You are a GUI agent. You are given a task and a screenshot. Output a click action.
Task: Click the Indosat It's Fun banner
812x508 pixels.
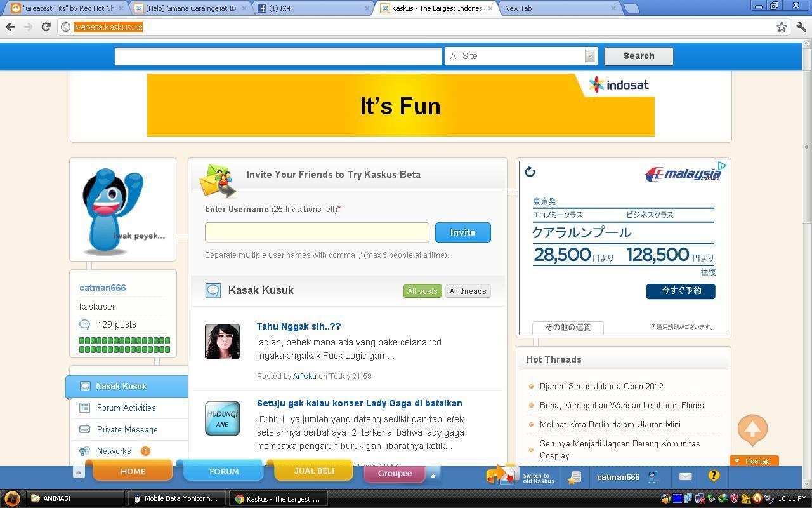pyautogui.click(x=401, y=105)
